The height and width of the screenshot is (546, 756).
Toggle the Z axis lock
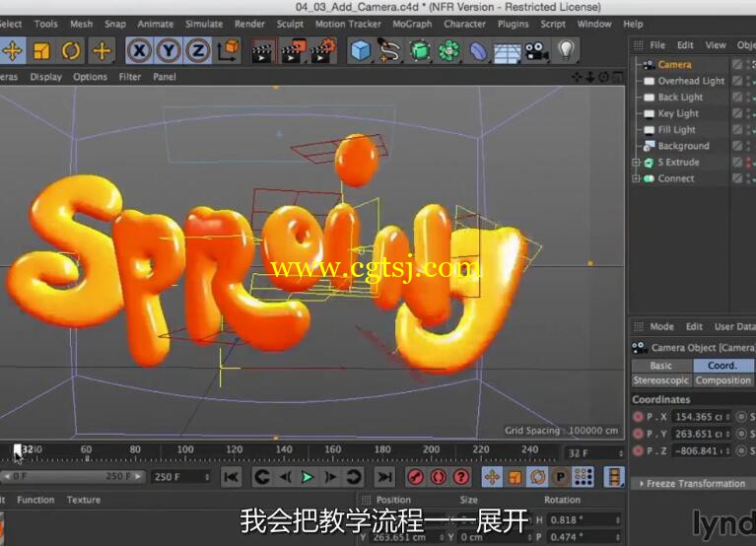coord(198,50)
